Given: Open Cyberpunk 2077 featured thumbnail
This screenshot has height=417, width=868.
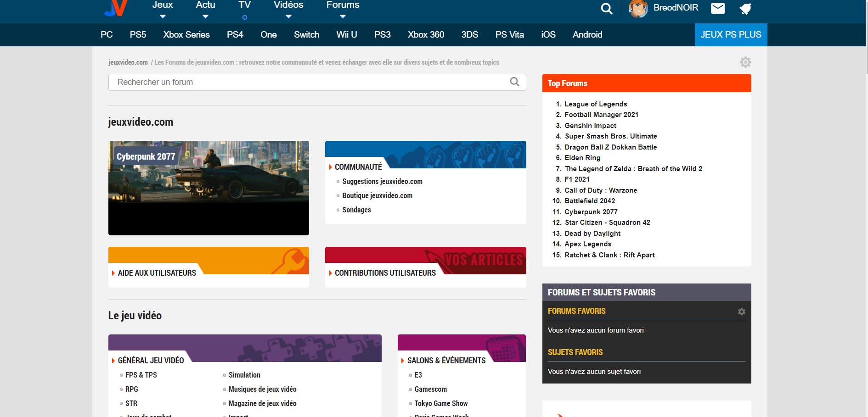Looking at the screenshot, I should pos(209,188).
